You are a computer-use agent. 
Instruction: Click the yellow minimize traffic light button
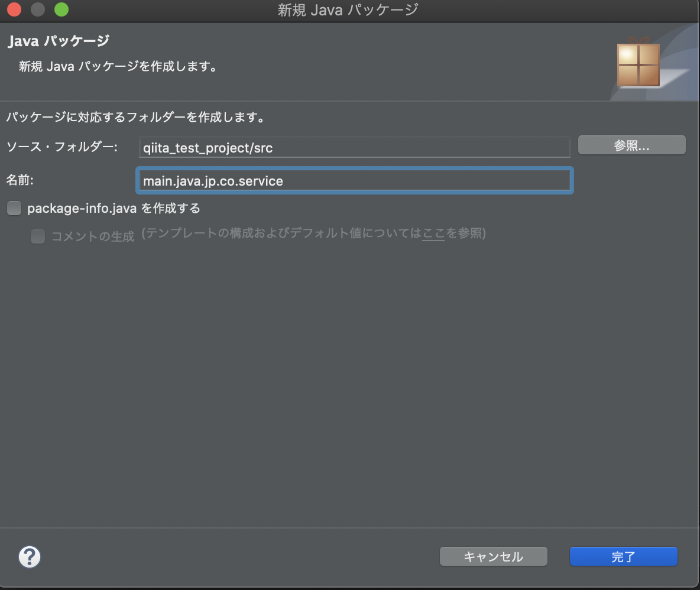pyautogui.click(x=37, y=9)
